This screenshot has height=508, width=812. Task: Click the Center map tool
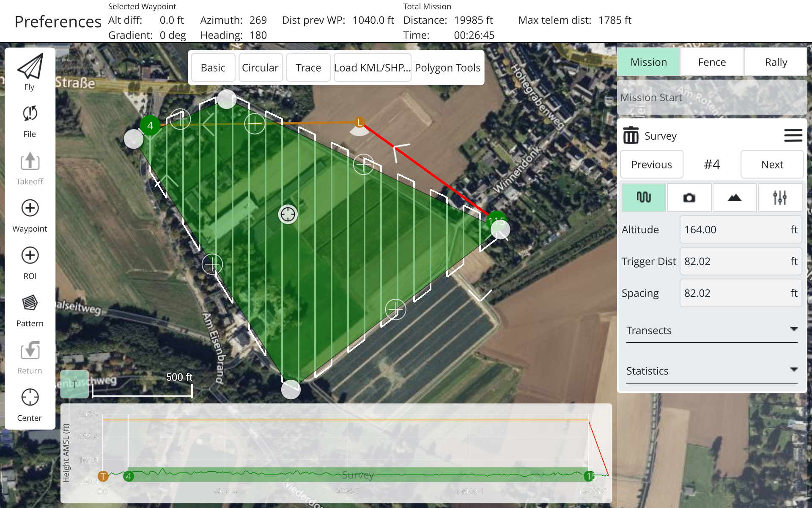[x=30, y=398]
